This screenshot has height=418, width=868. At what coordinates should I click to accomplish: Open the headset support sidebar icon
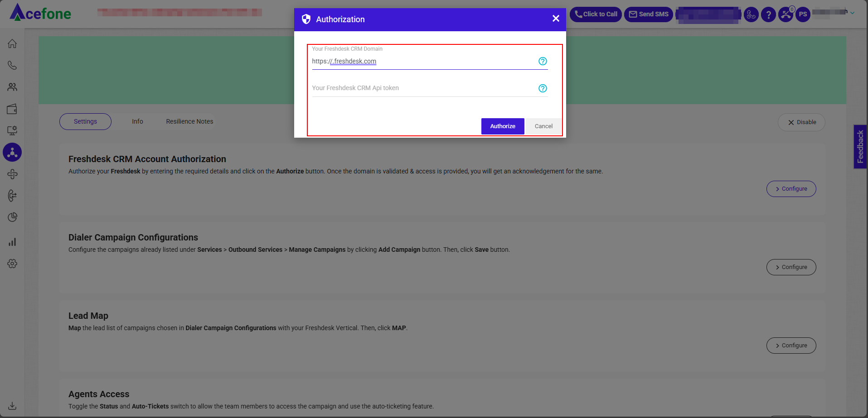[12, 196]
